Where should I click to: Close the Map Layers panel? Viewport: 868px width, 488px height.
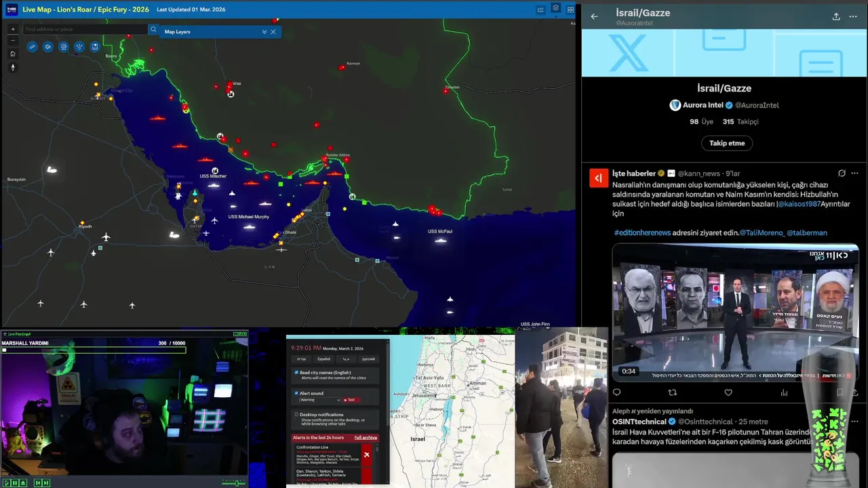point(273,32)
